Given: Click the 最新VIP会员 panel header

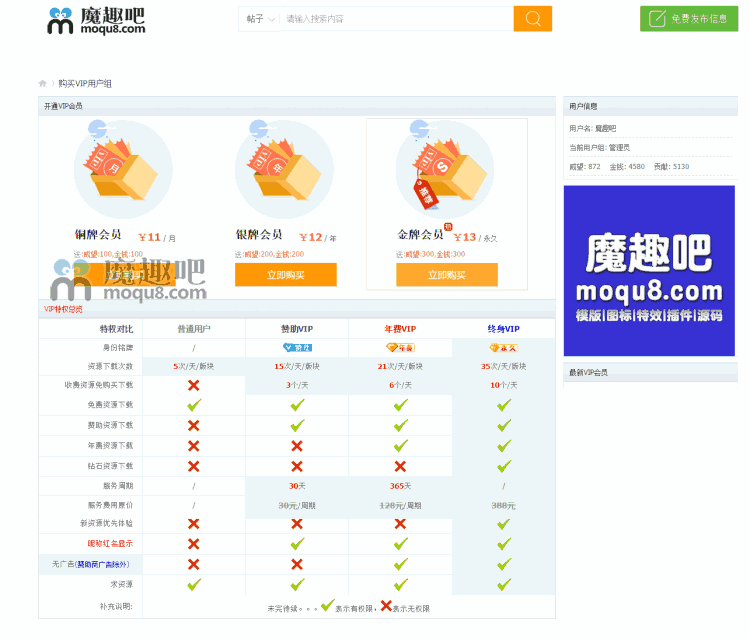Looking at the screenshot, I should pos(651,372).
